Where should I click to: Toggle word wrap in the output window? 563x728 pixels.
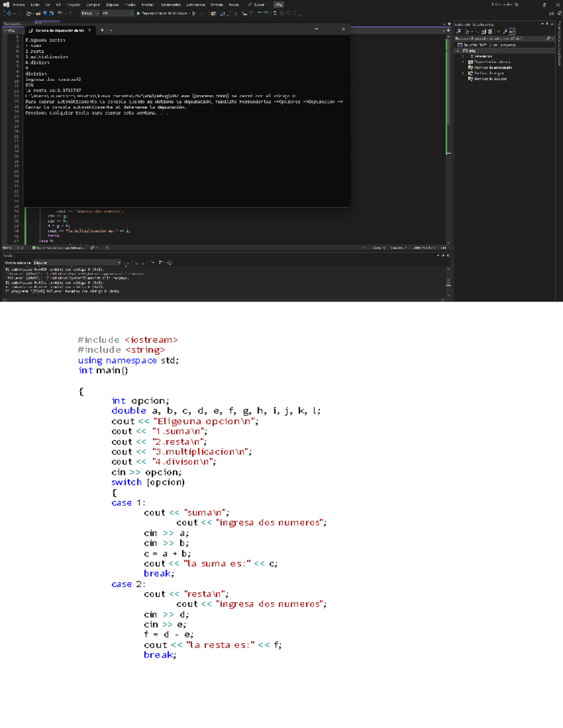point(160,262)
